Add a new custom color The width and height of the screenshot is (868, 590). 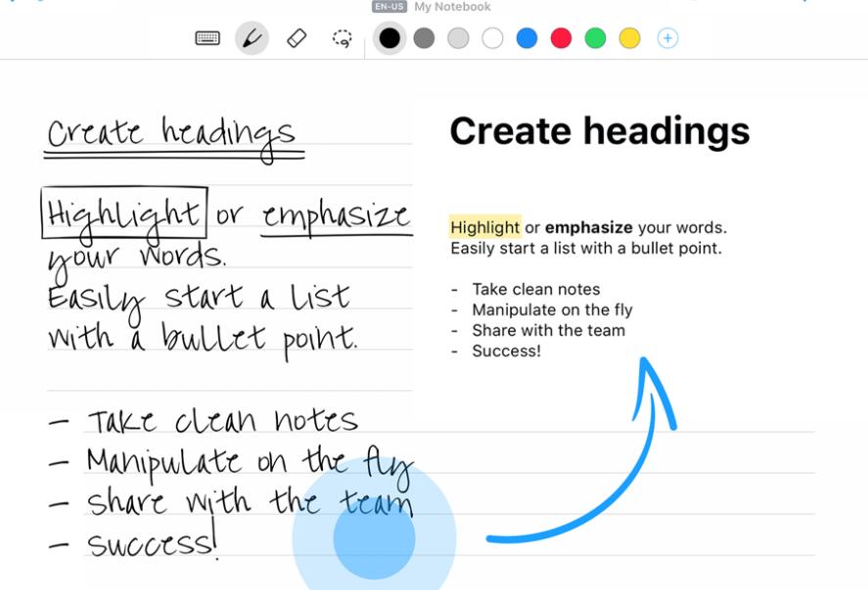(x=667, y=38)
